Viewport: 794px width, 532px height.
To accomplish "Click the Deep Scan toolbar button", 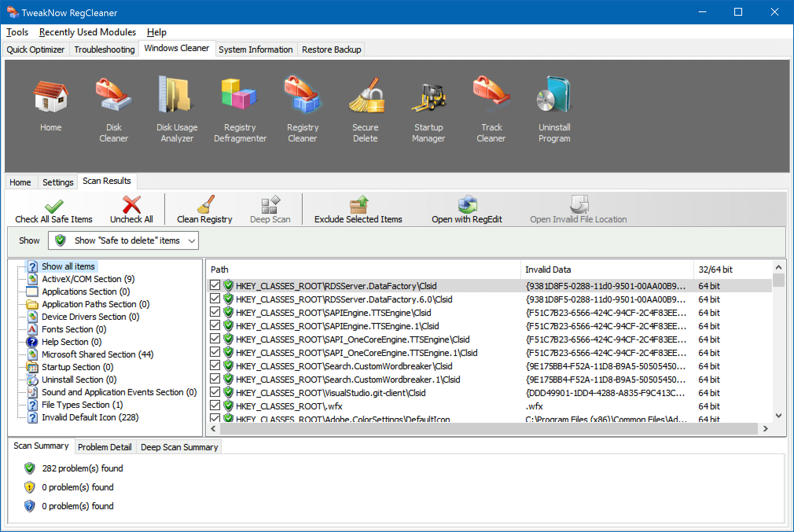I will 270,211.
